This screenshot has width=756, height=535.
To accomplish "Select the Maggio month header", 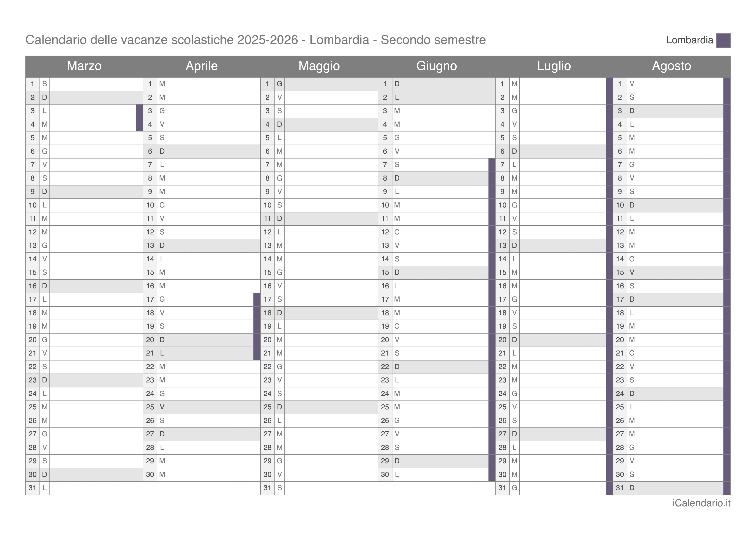I will (319, 66).
